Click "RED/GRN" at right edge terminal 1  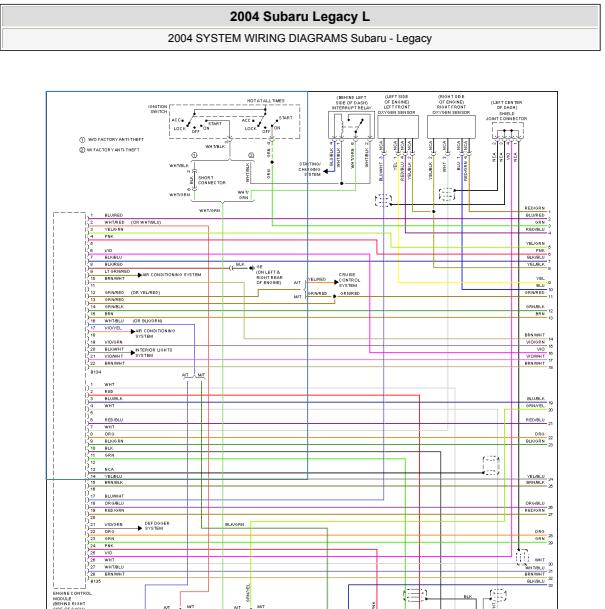point(535,208)
